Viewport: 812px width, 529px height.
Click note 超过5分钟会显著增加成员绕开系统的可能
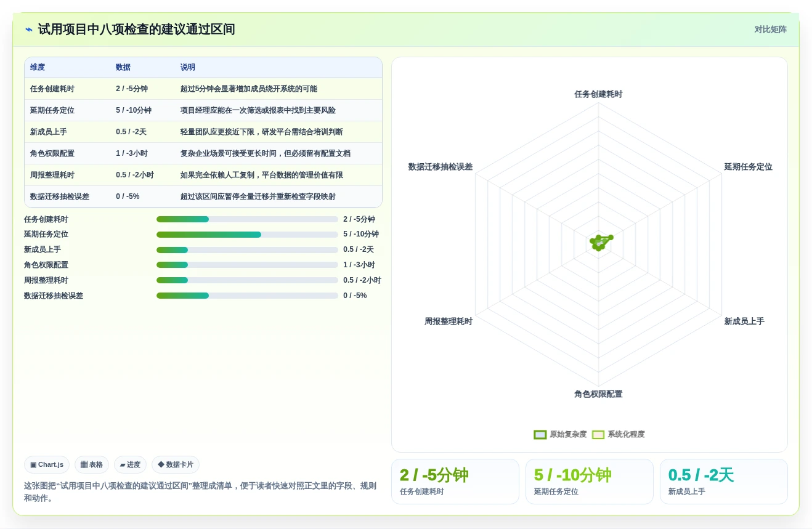pos(249,89)
